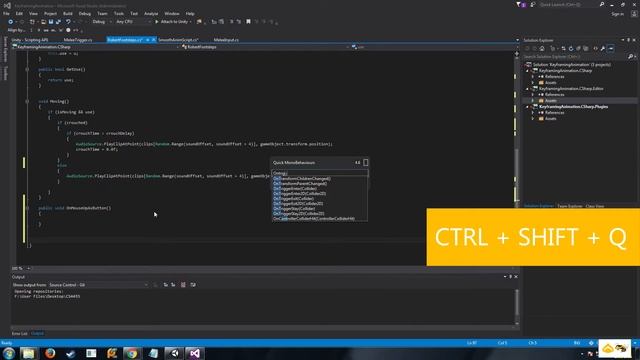640x360 pixels.
Task: Switch to the Error List tab
Action: 20,333
